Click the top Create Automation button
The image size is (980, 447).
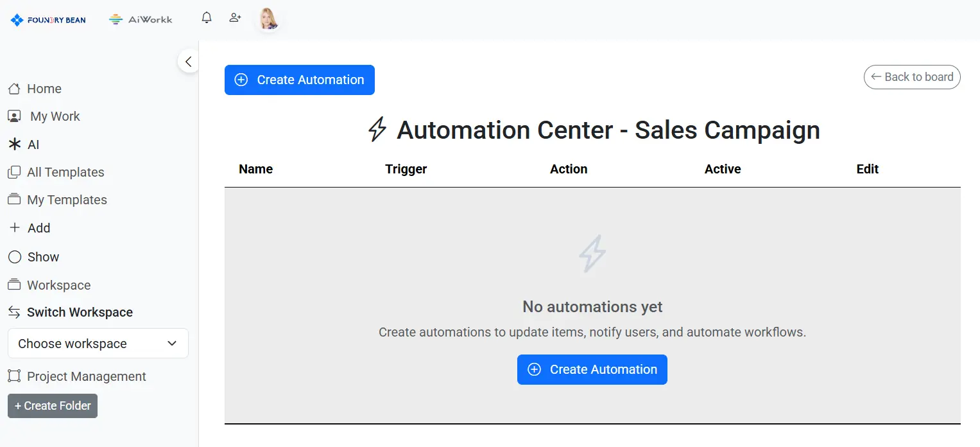300,80
